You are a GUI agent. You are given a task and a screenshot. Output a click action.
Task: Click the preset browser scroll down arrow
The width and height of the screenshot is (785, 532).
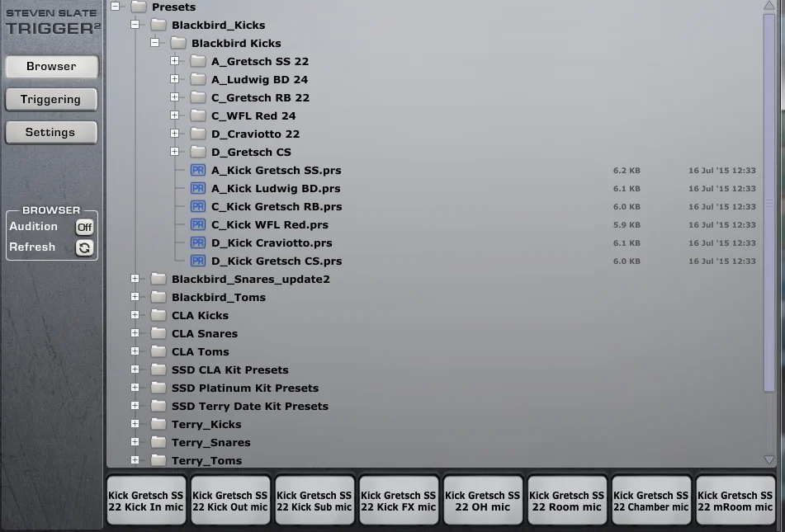[769, 459]
